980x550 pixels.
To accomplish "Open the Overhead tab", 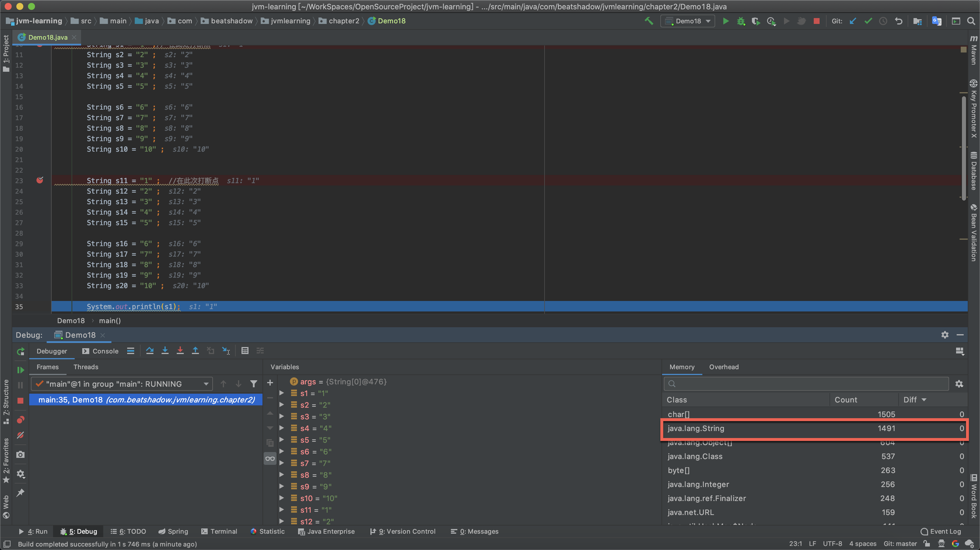I will 724,367.
